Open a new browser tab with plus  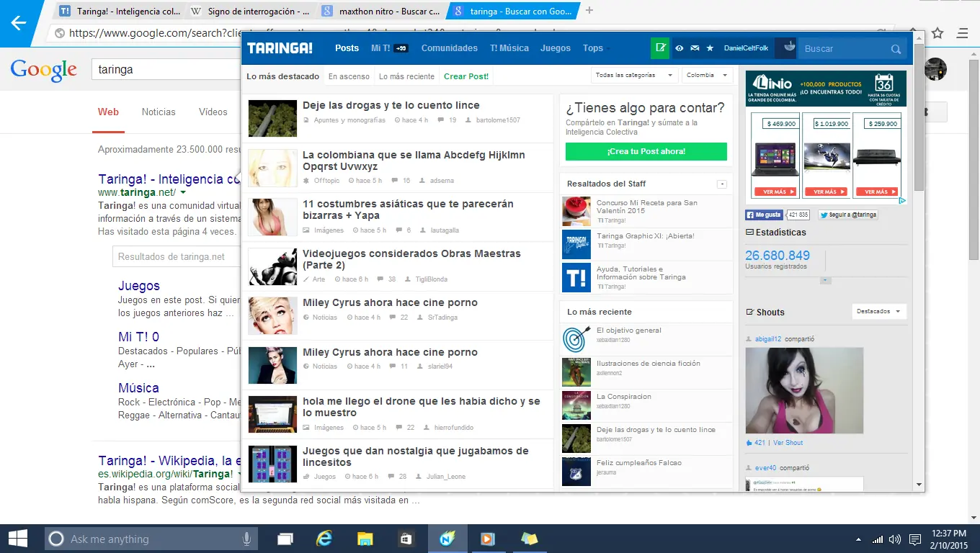click(x=589, y=11)
